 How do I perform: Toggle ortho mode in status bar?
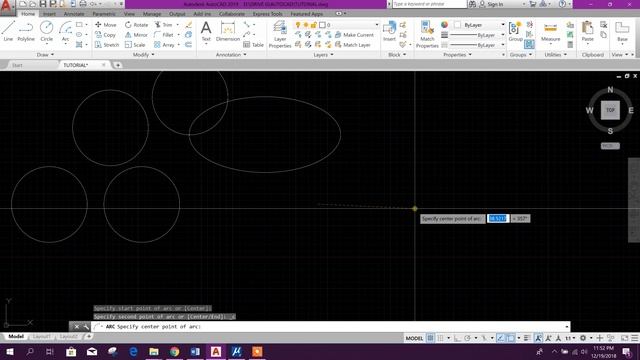click(457, 338)
